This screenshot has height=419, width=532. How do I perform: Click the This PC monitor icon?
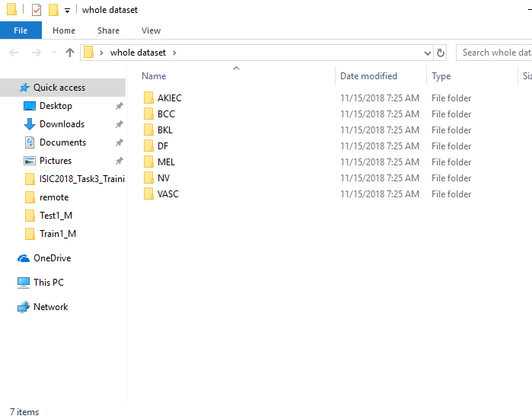[24, 283]
